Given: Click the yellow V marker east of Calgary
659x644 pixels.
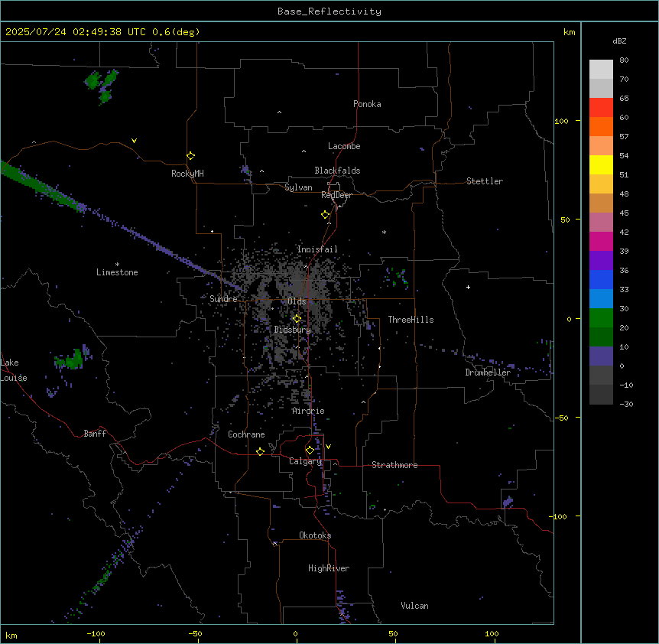Looking at the screenshot, I should [x=328, y=447].
